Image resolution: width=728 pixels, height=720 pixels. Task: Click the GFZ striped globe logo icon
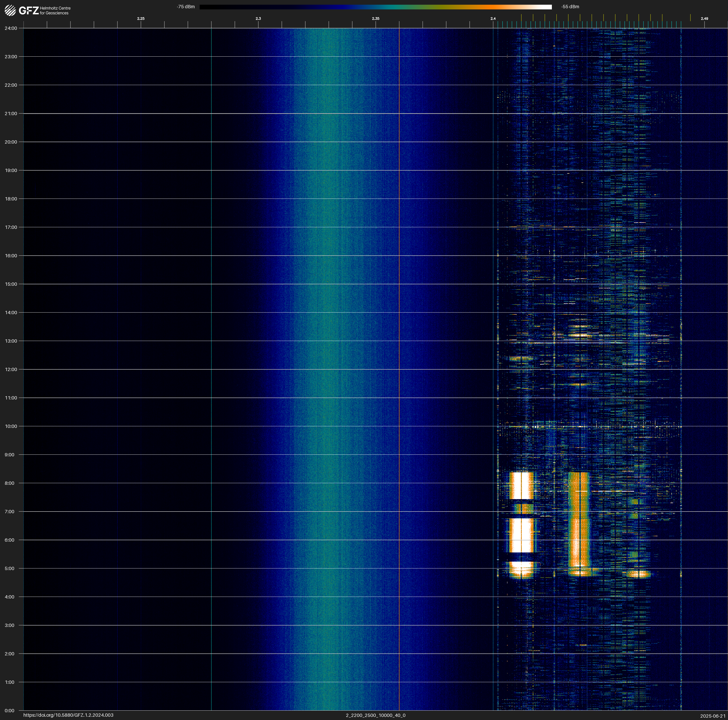10,11
